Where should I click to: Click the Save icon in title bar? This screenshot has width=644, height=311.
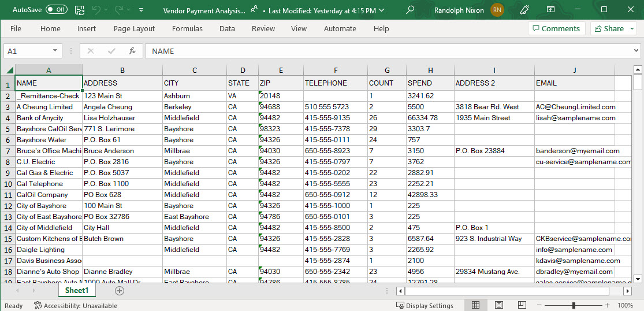coord(80,10)
